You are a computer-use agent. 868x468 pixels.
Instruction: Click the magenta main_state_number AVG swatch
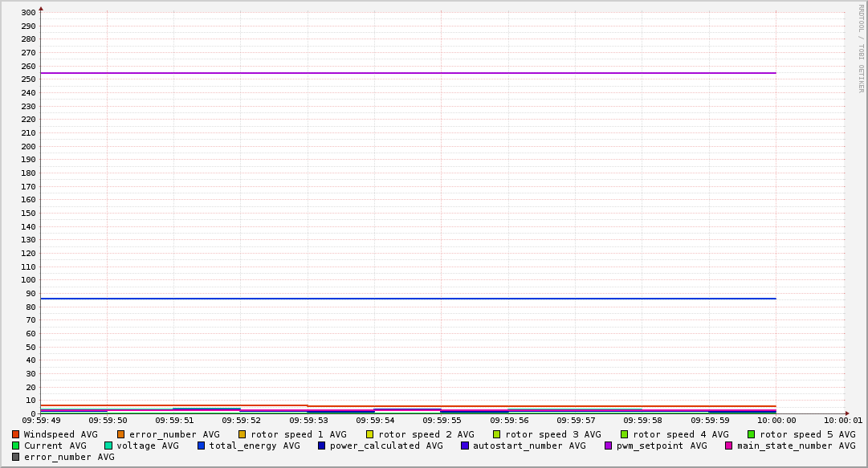pyautogui.click(x=729, y=446)
